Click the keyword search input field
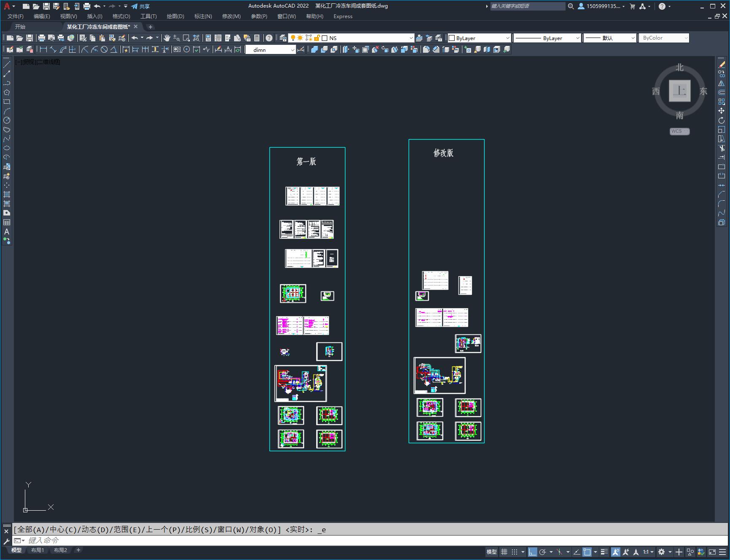The height and width of the screenshot is (560, 730). pyautogui.click(x=528, y=6)
